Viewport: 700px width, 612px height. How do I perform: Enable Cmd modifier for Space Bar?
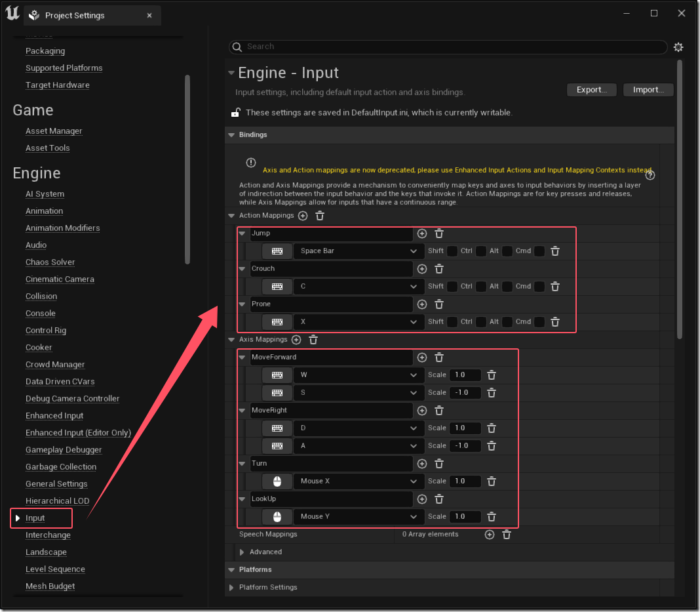click(x=539, y=251)
